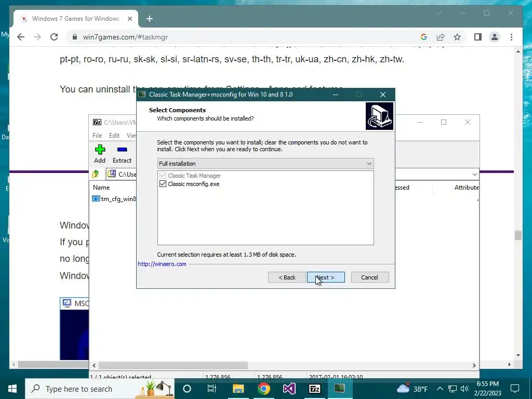Click 7-Zip horizontal scrollbar left arrow

coord(95,365)
